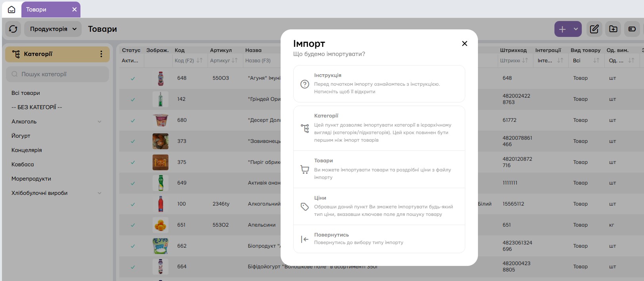
Task: Click the purple plus add button
Action: click(562, 29)
